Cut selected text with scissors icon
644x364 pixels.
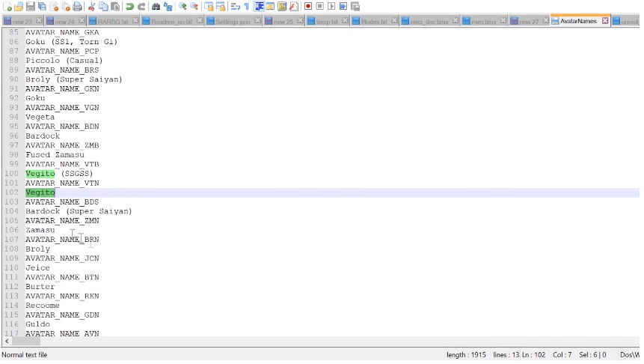coord(91,6)
